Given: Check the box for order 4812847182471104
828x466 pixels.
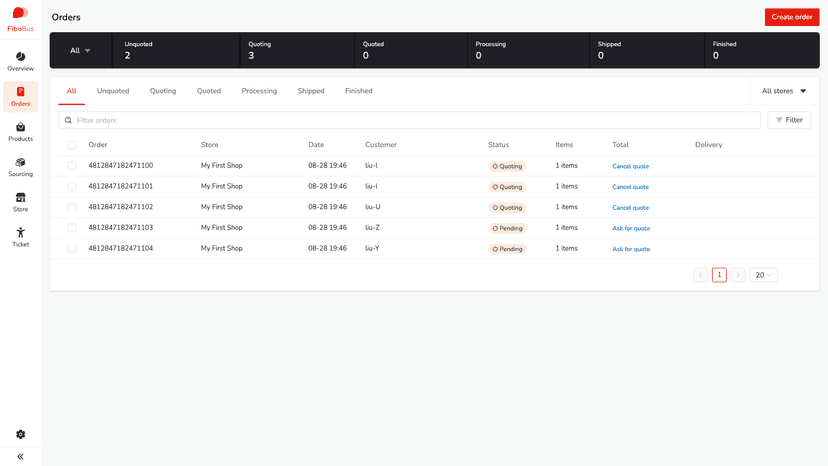Looking at the screenshot, I should click(x=72, y=248).
